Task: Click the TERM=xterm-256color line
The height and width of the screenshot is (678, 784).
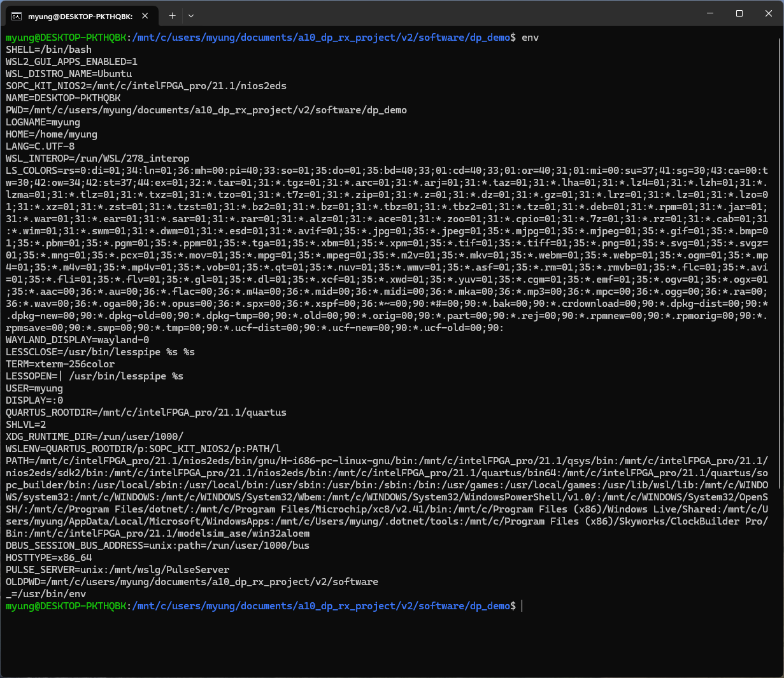Action: point(61,364)
